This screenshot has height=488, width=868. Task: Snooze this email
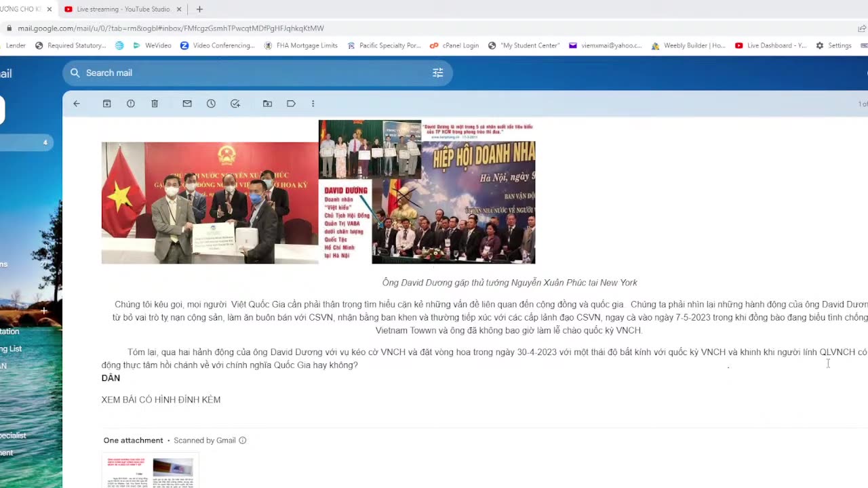[211, 104]
